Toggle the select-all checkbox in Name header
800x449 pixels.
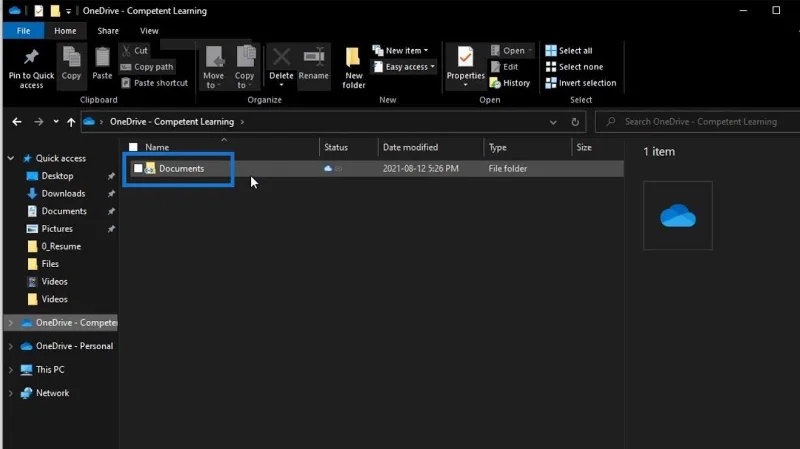(x=133, y=147)
